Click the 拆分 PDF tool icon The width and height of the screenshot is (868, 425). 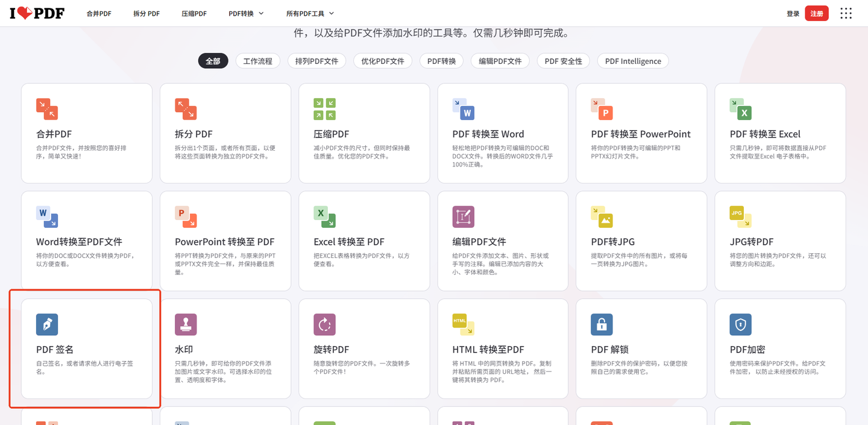(x=186, y=109)
